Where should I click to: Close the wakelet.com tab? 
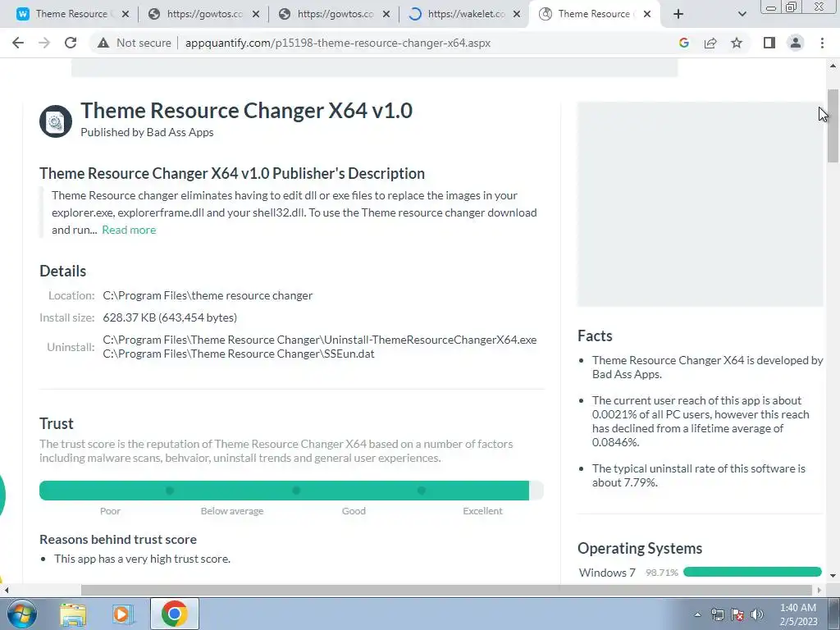[x=517, y=15]
